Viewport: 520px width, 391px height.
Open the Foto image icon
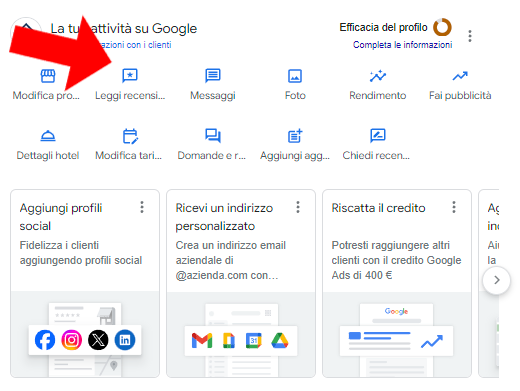coord(295,76)
